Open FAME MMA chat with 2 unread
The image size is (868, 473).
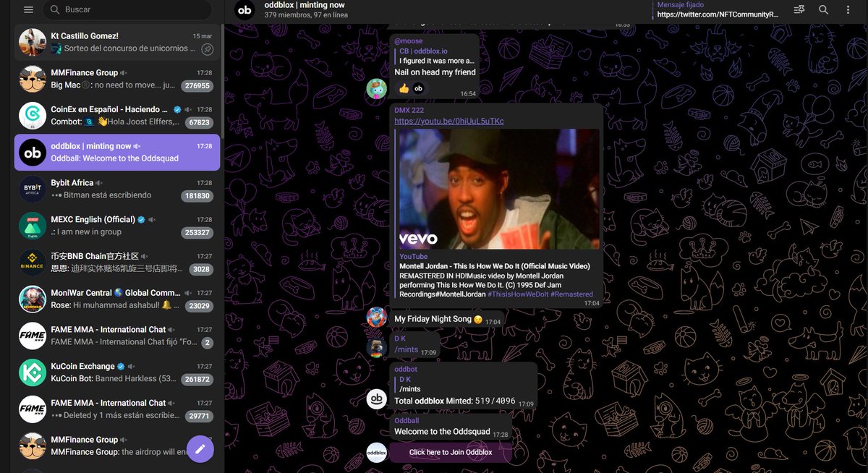[x=116, y=336]
